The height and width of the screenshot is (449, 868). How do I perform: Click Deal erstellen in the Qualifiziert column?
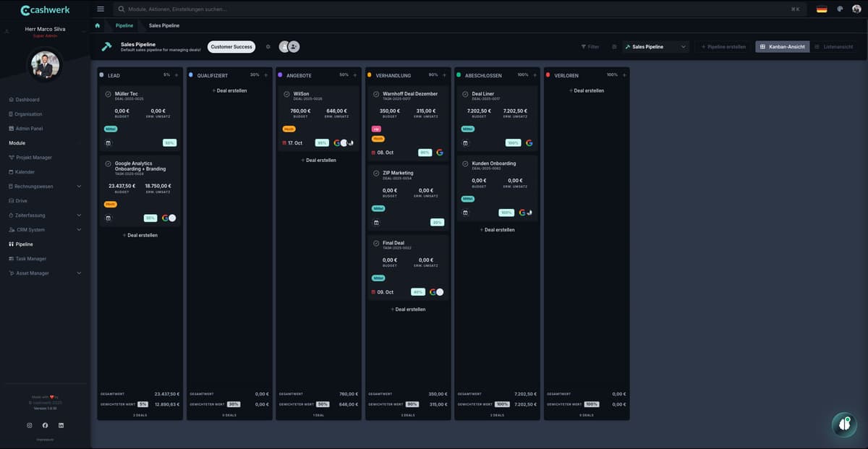point(229,91)
